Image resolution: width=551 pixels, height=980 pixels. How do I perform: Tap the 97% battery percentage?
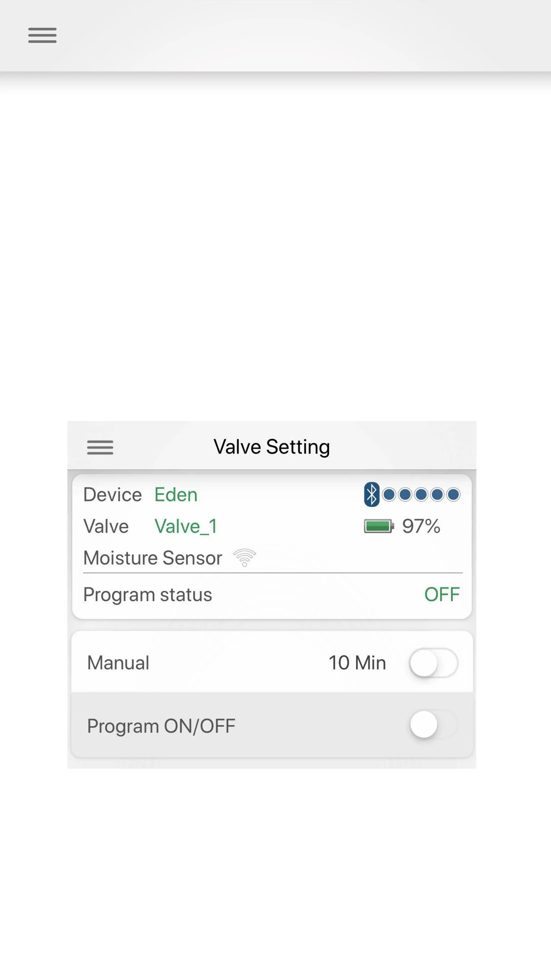pyautogui.click(x=421, y=526)
